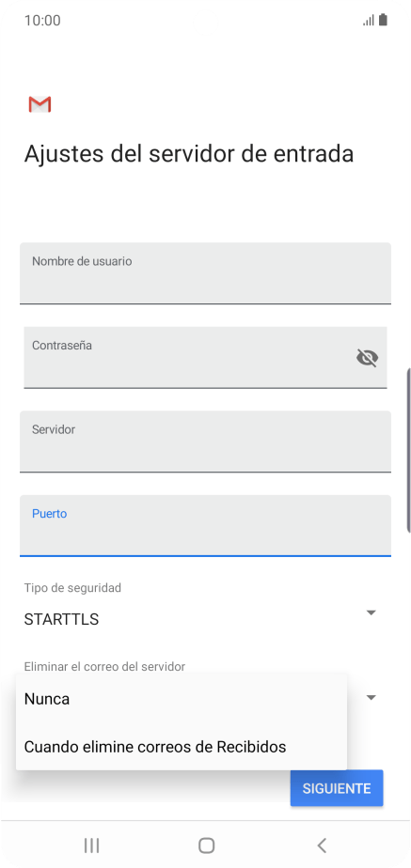Tap the battery status icon
This screenshot has width=411, height=868.
(383, 21)
